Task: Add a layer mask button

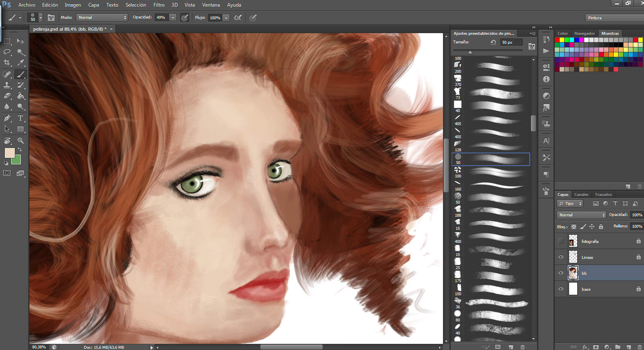Action: (596, 347)
